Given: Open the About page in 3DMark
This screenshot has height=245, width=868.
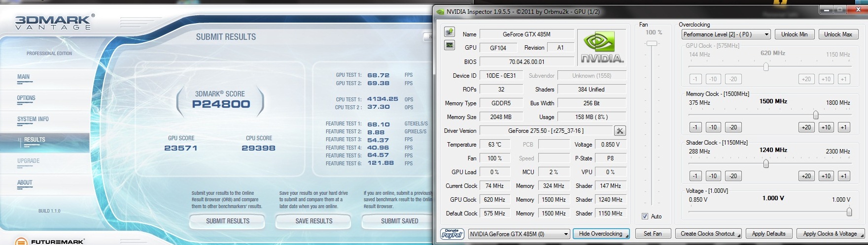Looking at the screenshot, I should coord(25,183).
